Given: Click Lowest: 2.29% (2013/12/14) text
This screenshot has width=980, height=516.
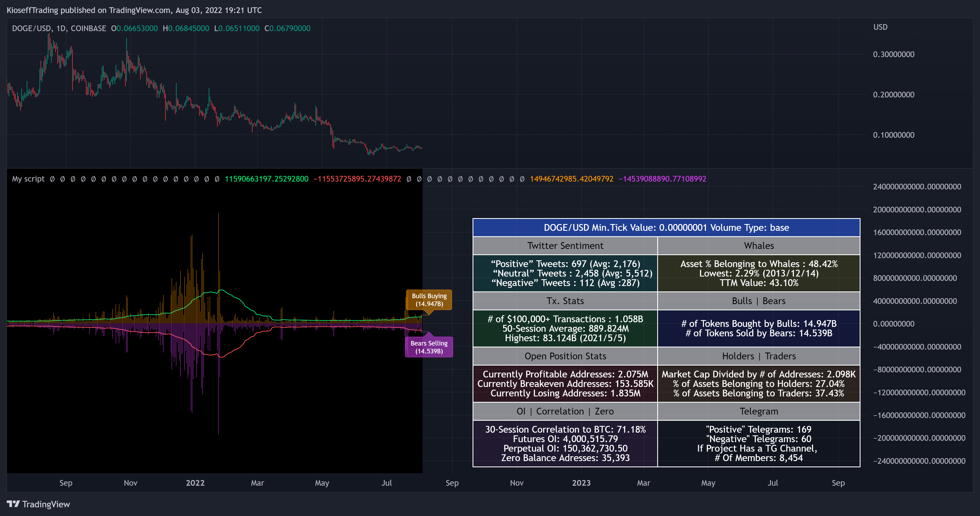Looking at the screenshot, I should tap(759, 273).
